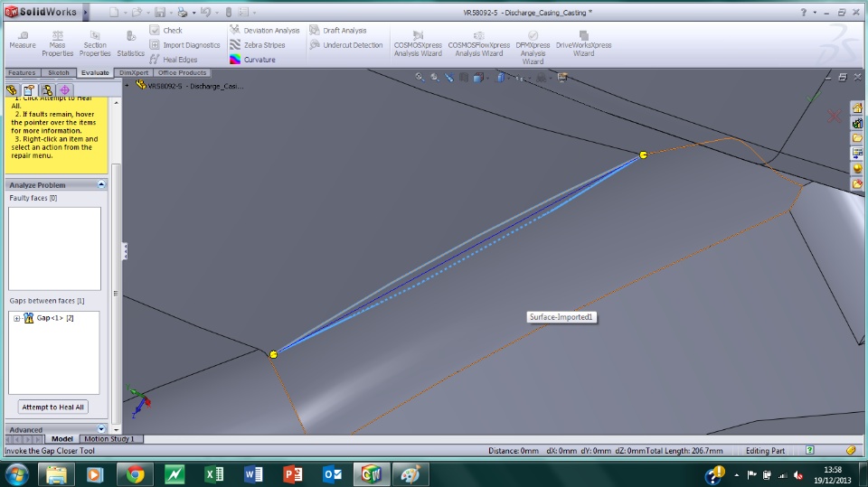Open File Explorer task pane
This screenshot has height=487, width=868.
tap(857, 138)
